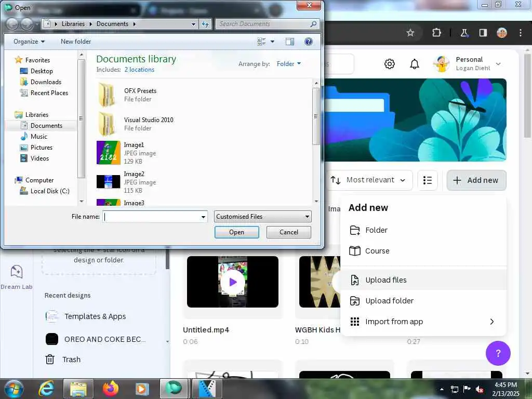532x399 pixels.
Task: Click the Add new button in Canva
Action: pyautogui.click(x=476, y=180)
